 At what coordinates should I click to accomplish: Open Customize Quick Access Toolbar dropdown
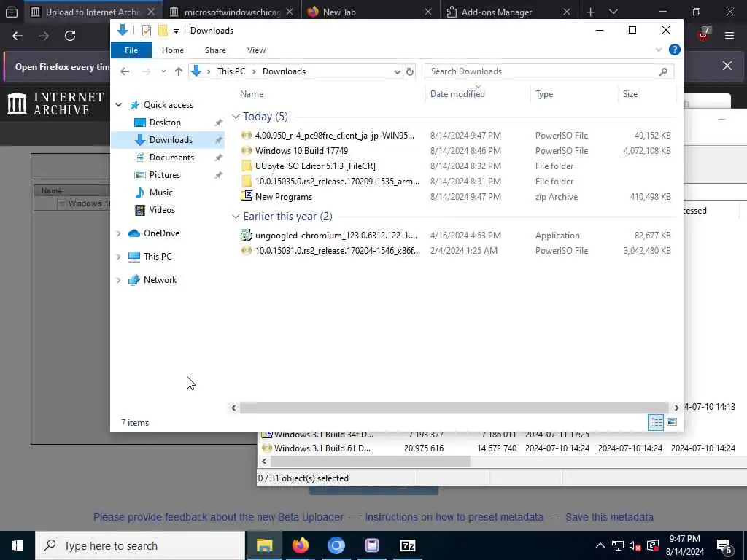176,31
